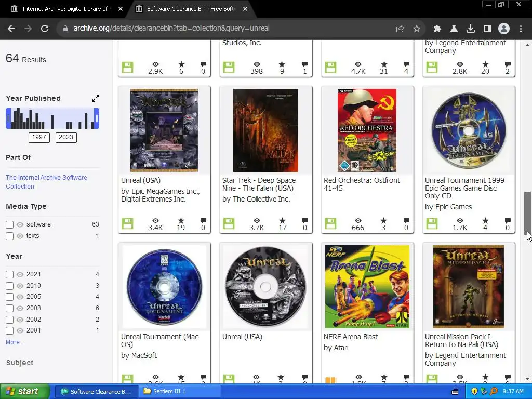Click the floppy software icon on Unreal (USA) by Epic MegaGames
The image size is (532, 399).
click(x=128, y=223)
